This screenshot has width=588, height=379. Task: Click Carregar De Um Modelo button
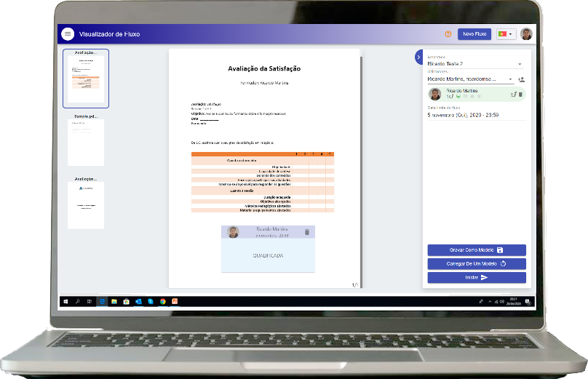[476, 264]
